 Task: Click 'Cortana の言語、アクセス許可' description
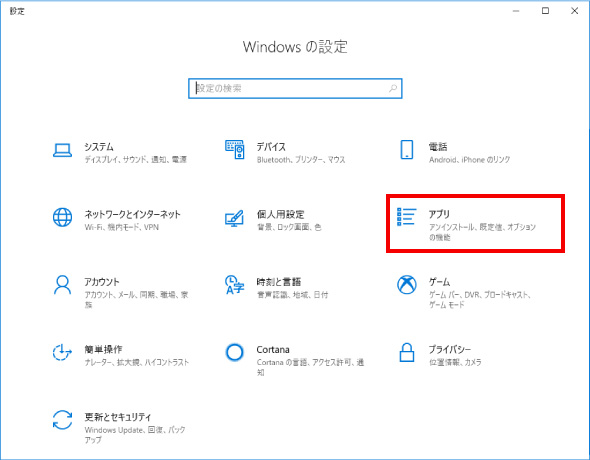(x=310, y=367)
